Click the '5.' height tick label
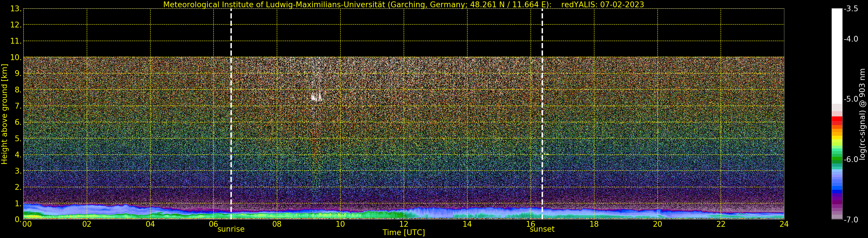This screenshot has height=238, width=868. pyautogui.click(x=18, y=138)
